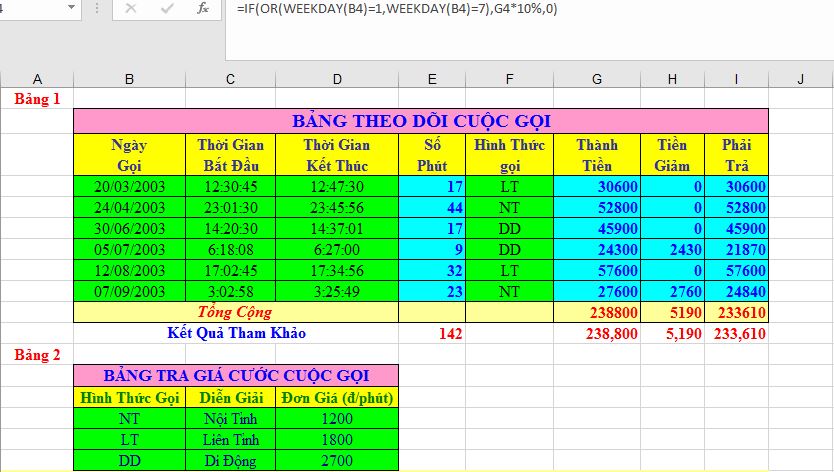Click the 'Bảng 1' label cell
834x472 pixels.
(37, 98)
